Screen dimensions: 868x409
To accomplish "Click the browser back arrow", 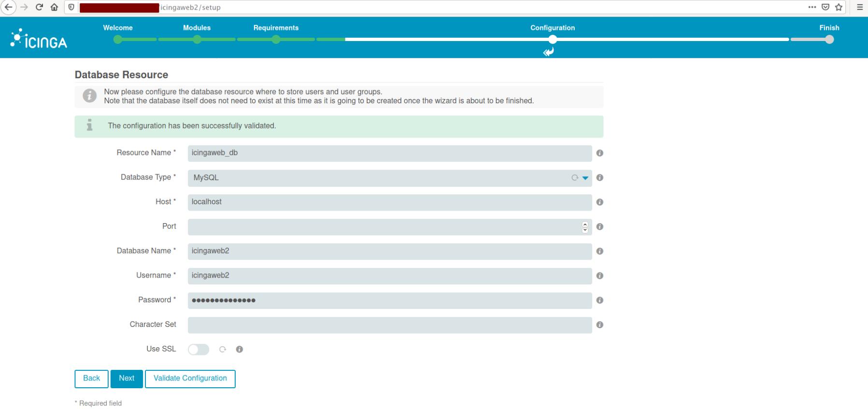I will [8, 7].
